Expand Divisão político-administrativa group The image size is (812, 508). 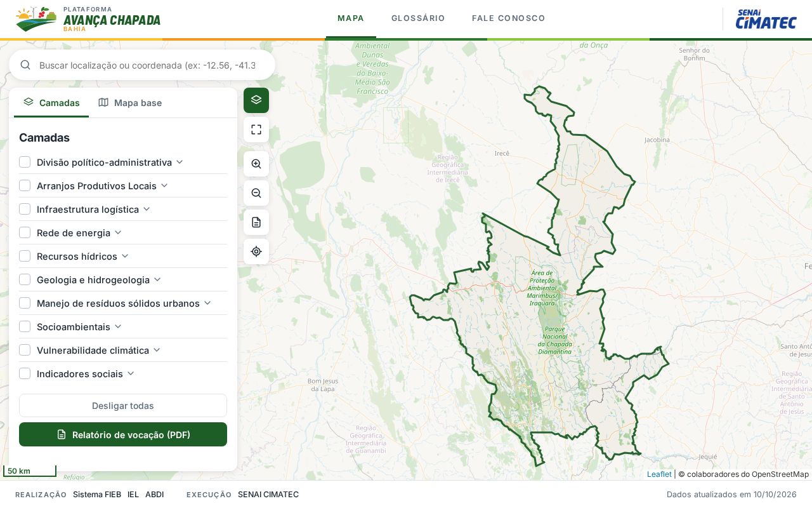click(180, 162)
